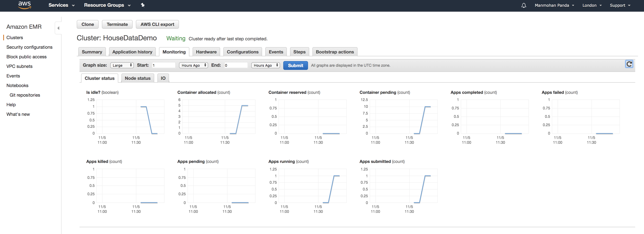Viewport: 644px width, 234px height.
Task: Click the Submit button for graph
Action: coord(295,65)
